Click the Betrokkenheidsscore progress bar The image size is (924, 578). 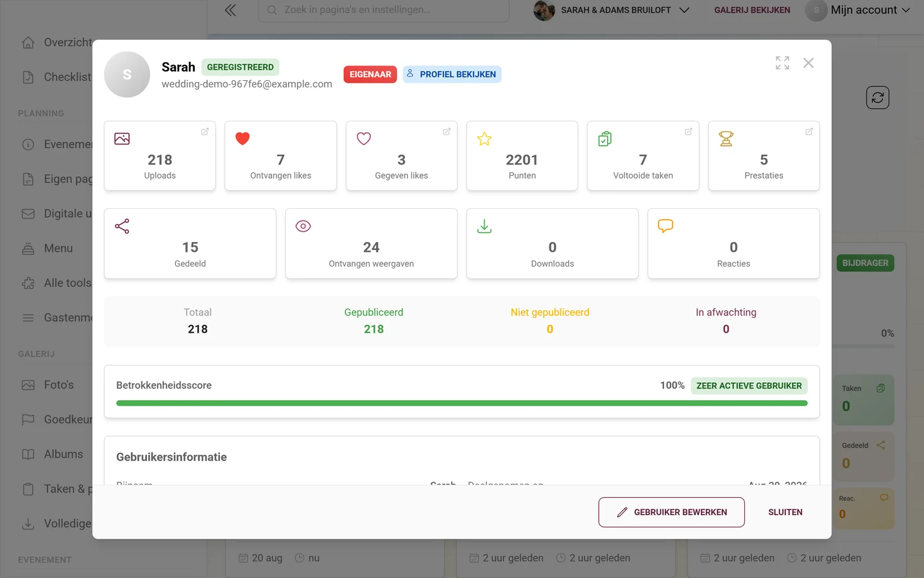coord(462,403)
